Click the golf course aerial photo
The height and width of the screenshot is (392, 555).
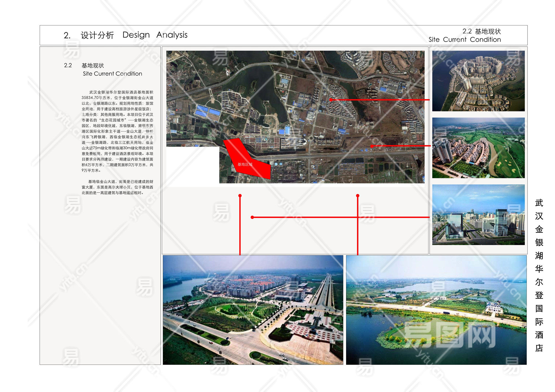pyautogui.click(x=478, y=147)
